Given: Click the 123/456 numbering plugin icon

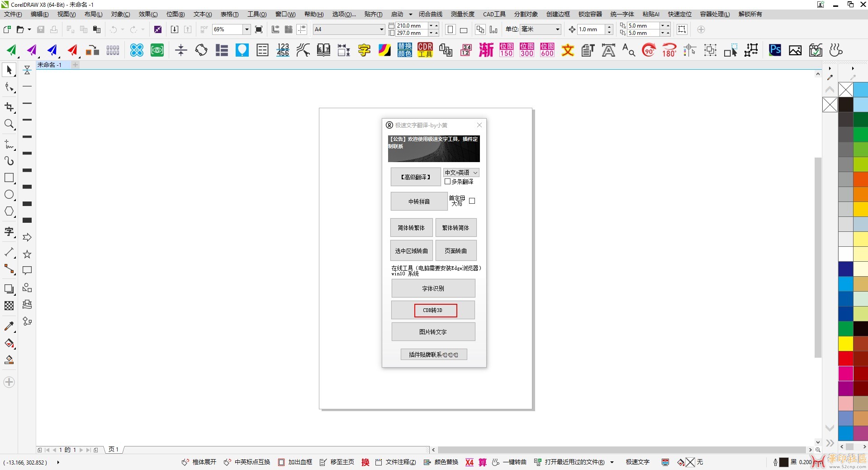Looking at the screenshot, I should [283, 50].
